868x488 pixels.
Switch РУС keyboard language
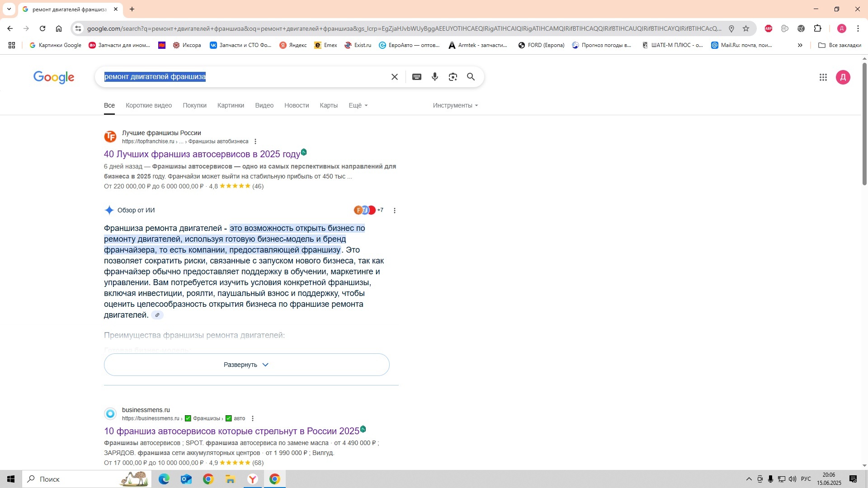(x=806, y=479)
